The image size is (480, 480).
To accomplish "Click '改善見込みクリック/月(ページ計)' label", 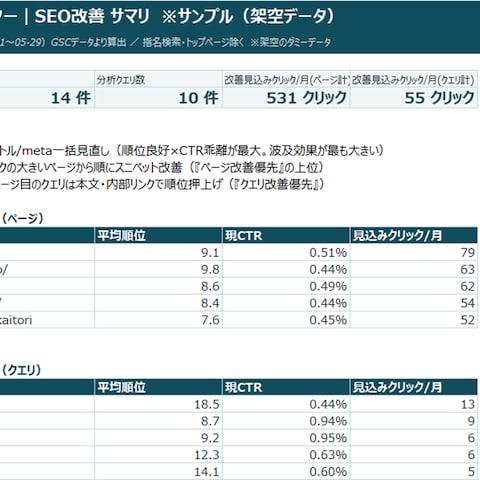I will point(286,80).
